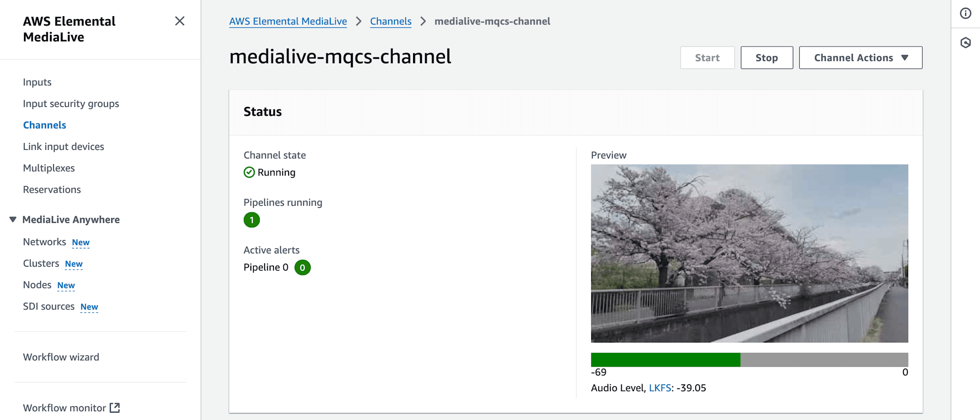Select Channels in the sidebar
Image resolution: width=980 pixels, height=420 pixels.
[45, 125]
